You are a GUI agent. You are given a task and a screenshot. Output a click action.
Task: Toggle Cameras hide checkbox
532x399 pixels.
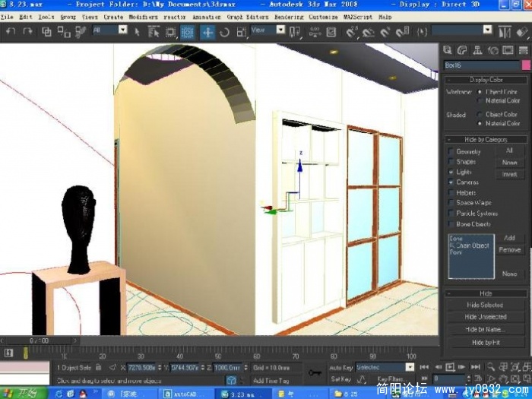click(x=451, y=182)
